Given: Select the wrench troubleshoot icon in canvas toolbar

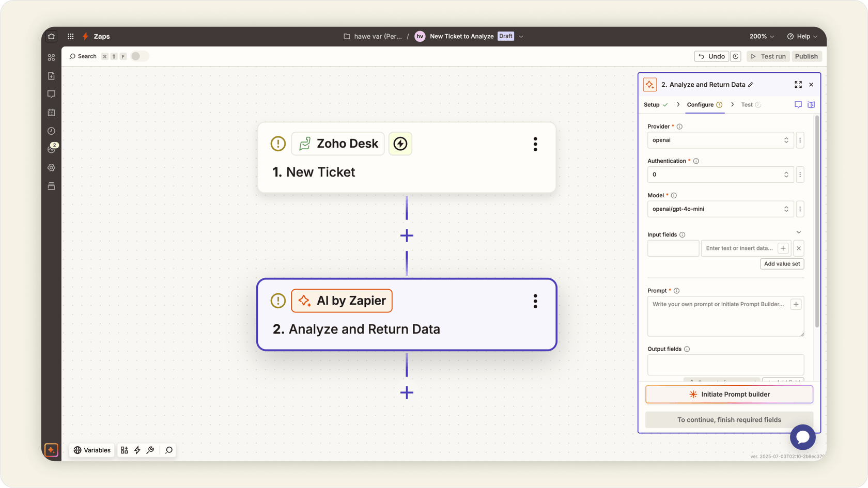Looking at the screenshot, I should pyautogui.click(x=150, y=450).
